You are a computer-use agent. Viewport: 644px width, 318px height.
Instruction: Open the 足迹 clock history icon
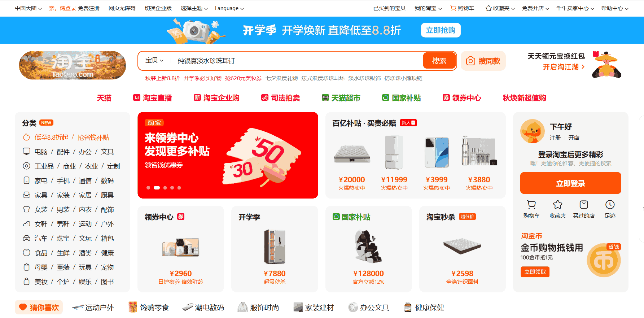(610, 205)
